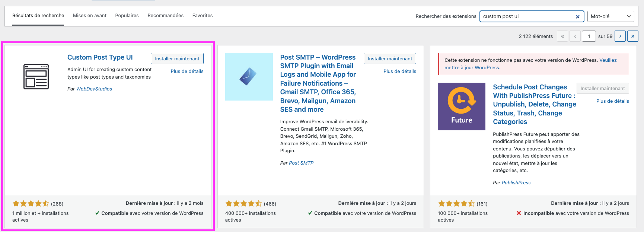Open WebDevStudios author link

94,89
